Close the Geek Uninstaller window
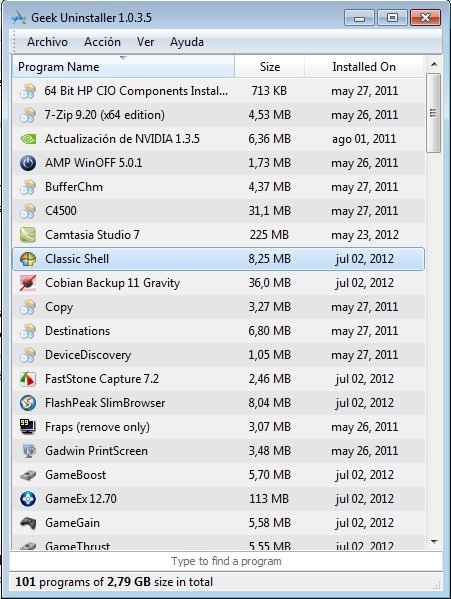This screenshot has height=599, width=451. click(x=425, y=18)
